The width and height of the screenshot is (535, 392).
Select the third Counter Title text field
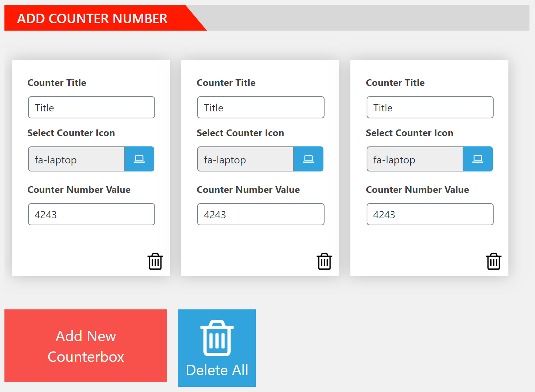click(x=430, y=107)
